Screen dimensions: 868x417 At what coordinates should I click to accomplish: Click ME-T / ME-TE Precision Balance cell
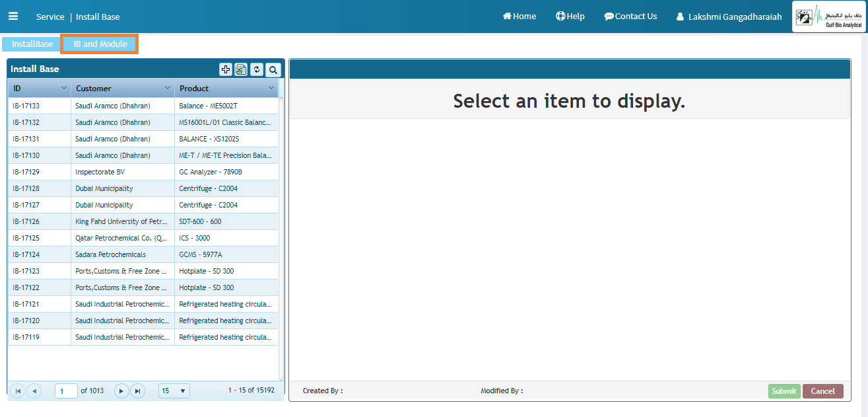click(x=226, y=155)
